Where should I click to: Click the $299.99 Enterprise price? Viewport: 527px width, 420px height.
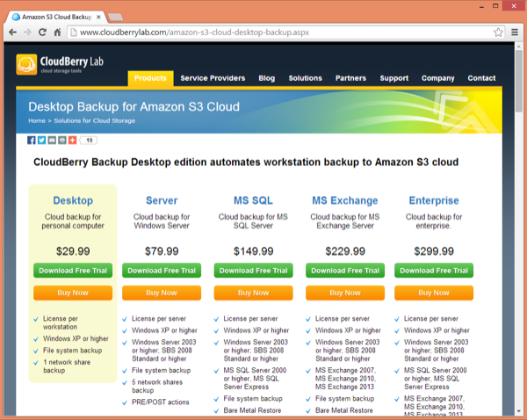434,251
